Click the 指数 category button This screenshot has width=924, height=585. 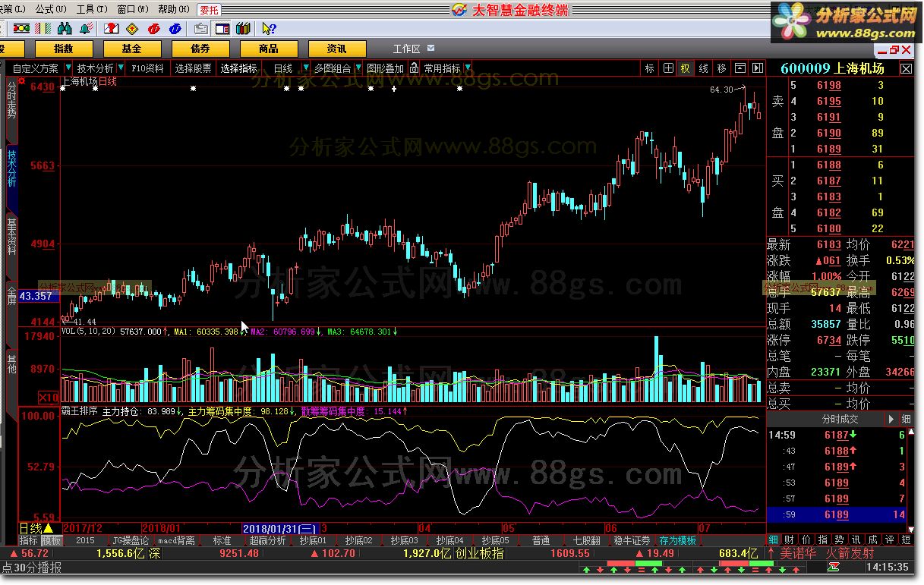coord(64,49)
